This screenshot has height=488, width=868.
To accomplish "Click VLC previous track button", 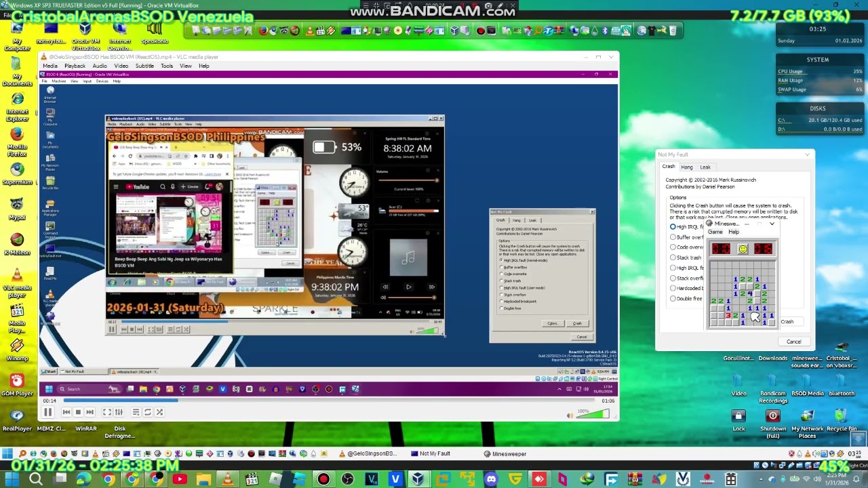I will pyautogui.click(x=66, y=412).
